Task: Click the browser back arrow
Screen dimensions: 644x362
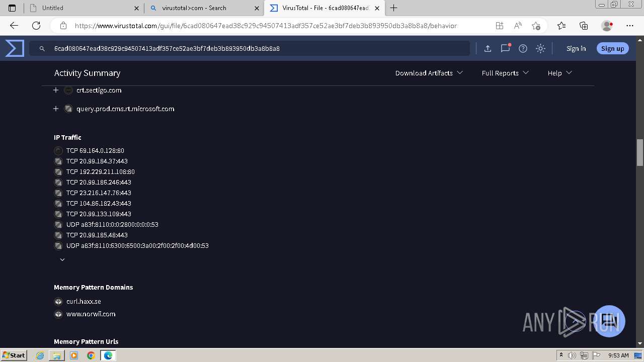Action: pyautogui.click(x=14, y=26)
